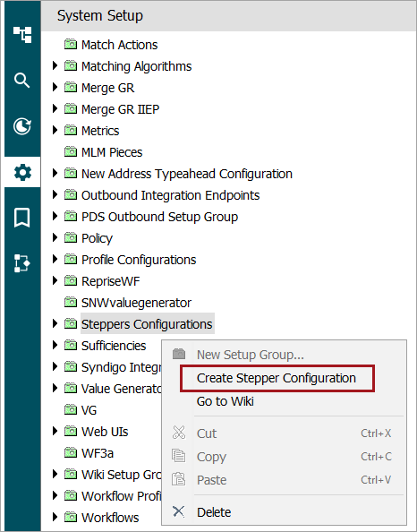Click the MLM Pieces folder icon
Image resolution: width=417 pixels, height=532 pixels.
click(x=71, y=151)
